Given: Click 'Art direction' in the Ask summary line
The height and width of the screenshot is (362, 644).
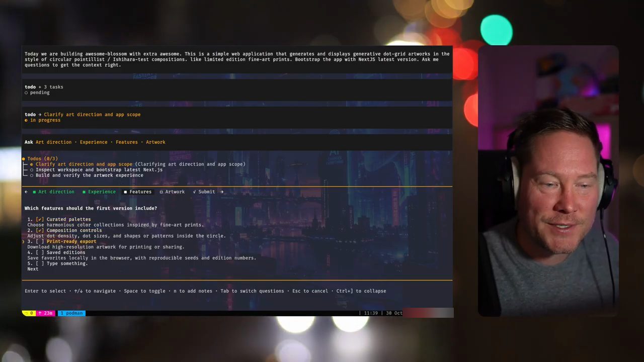Looking at the screenshot, I should point(53,142).
